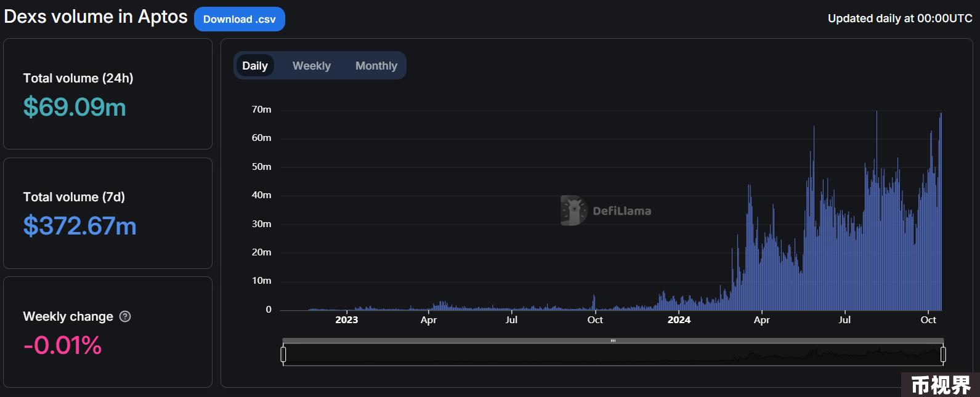Click the Updated daily at 00:00UTC text

900,18
